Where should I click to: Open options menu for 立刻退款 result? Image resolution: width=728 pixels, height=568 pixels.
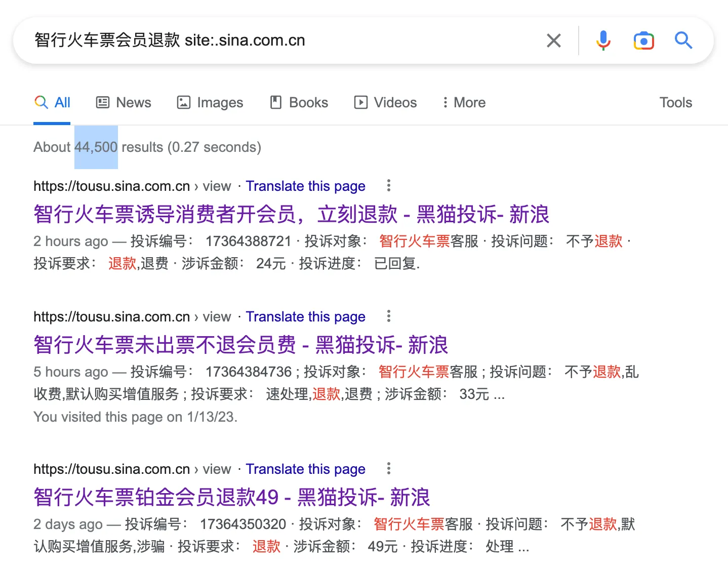pyautogui.click(x=389, y=186)
